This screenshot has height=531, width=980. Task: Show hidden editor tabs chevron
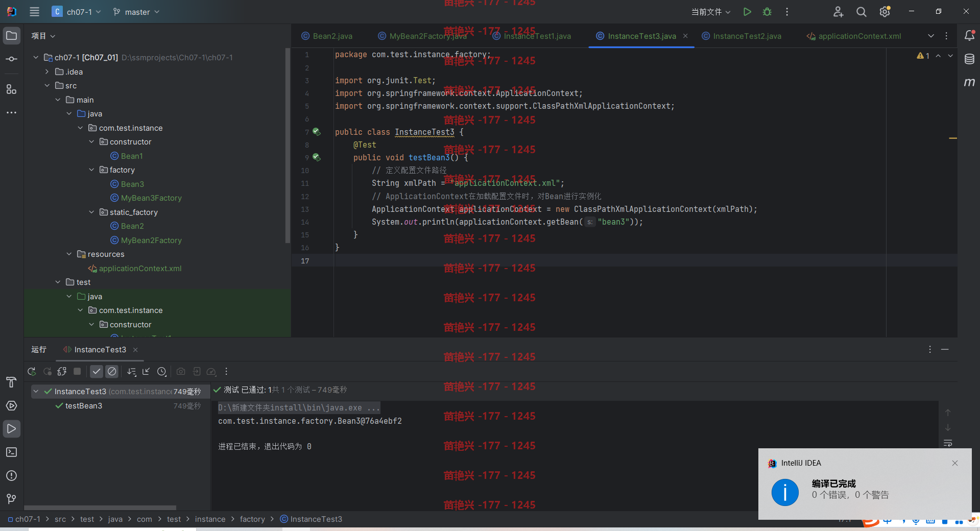(931, 36)
